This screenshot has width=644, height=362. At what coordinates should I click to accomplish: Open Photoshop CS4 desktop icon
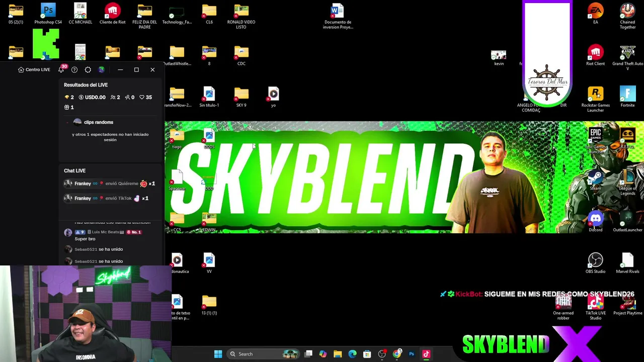tap(48, 14)
